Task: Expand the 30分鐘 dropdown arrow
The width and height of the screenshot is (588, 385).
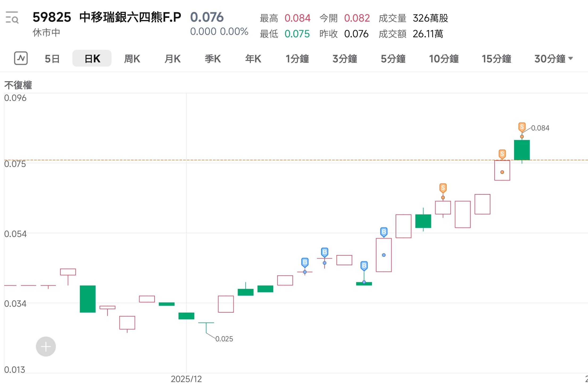Action: point(571,59)
